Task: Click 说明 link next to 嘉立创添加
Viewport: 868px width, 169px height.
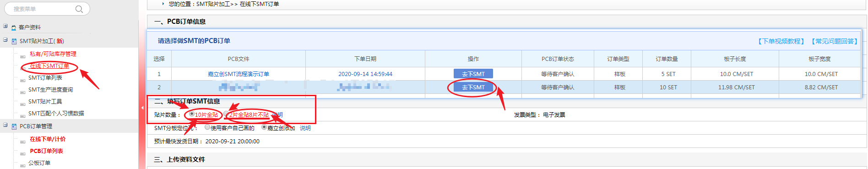Action: [305, 128]
